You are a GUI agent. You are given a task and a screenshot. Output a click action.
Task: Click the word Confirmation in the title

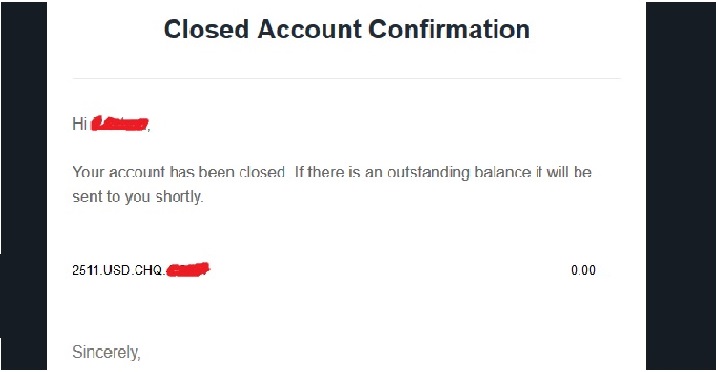coord(449,30)
